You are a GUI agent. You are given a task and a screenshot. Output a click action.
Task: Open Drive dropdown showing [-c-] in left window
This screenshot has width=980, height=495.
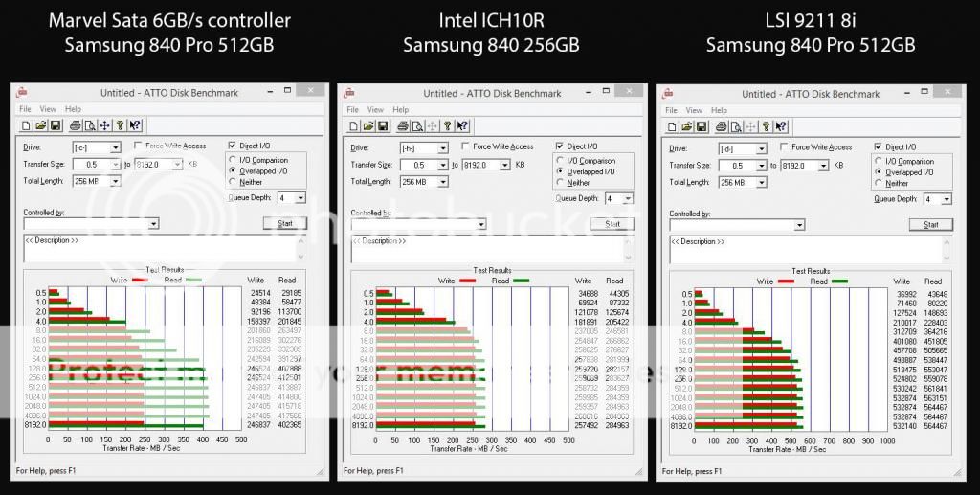pos(115,147)
